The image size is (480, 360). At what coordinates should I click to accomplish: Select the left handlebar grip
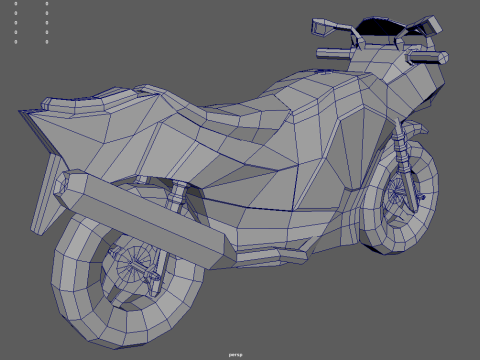[x=333, y=53]
